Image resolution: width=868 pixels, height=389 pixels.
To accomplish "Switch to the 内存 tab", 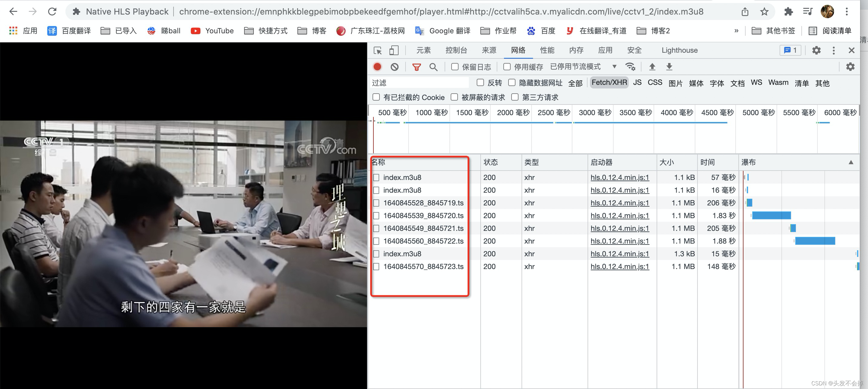I will pyautogui.click(x=576, y=50).
